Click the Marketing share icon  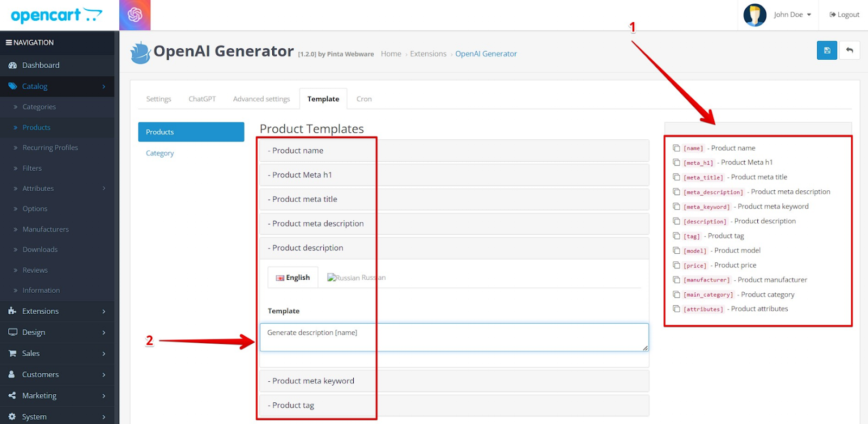[12, 396]
